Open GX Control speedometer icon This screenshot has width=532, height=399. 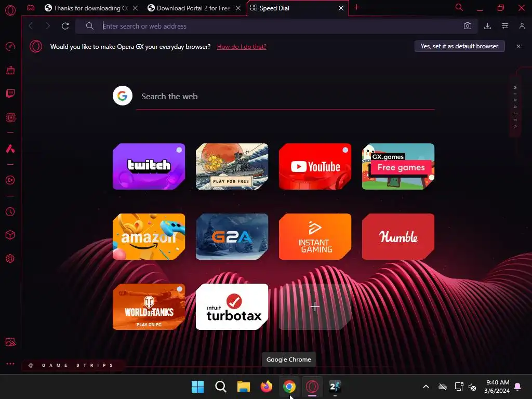[10, 46]
